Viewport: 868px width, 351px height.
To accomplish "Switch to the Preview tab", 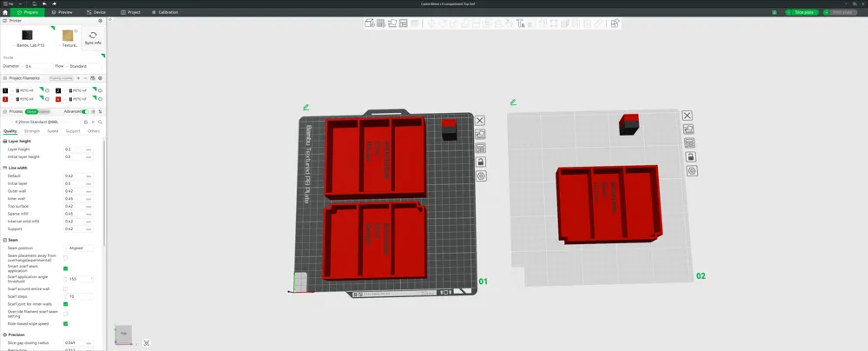I will tap(62, 12).
